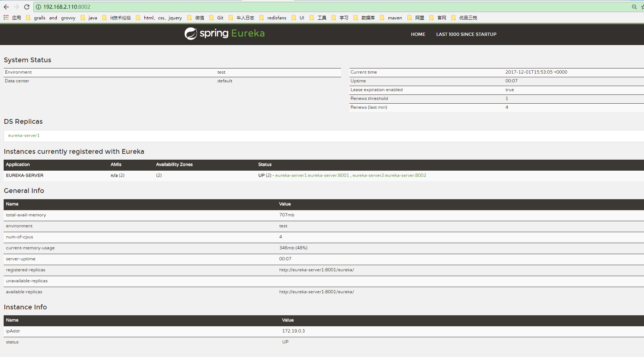Open eureka-server1:eureka-server:8001 instance link
Image resolution: width=644 pixels, height=357 pixels.
[312, 175]
